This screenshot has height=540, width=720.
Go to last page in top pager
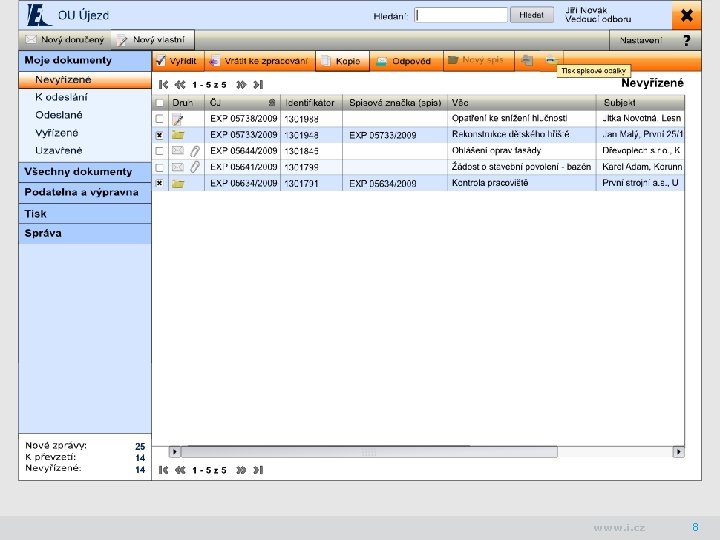[x=258, y=84]
